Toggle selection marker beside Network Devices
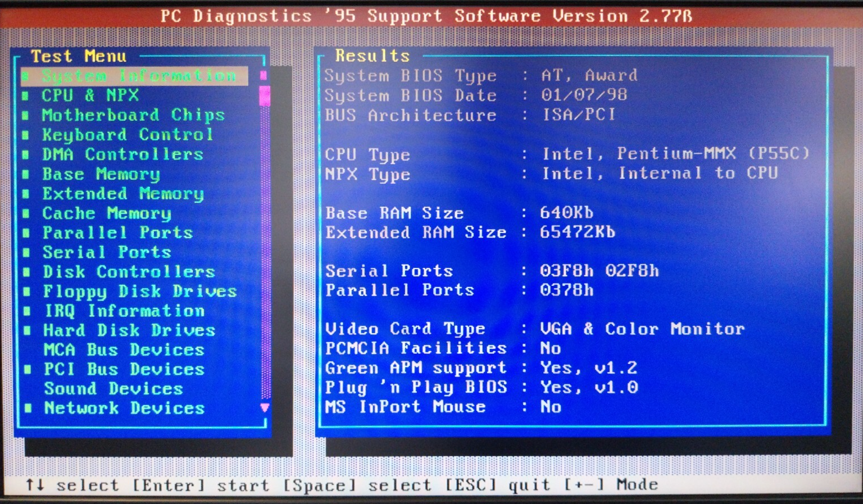 point(28,408)
